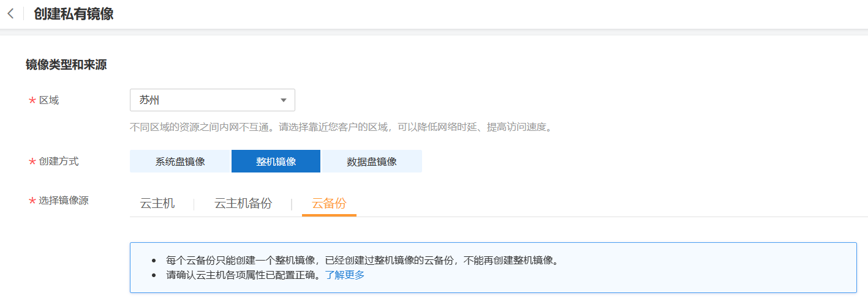Choose the 整机镜像 option
This screenshot has height=304, width=868.
click(x=276, y=161)
